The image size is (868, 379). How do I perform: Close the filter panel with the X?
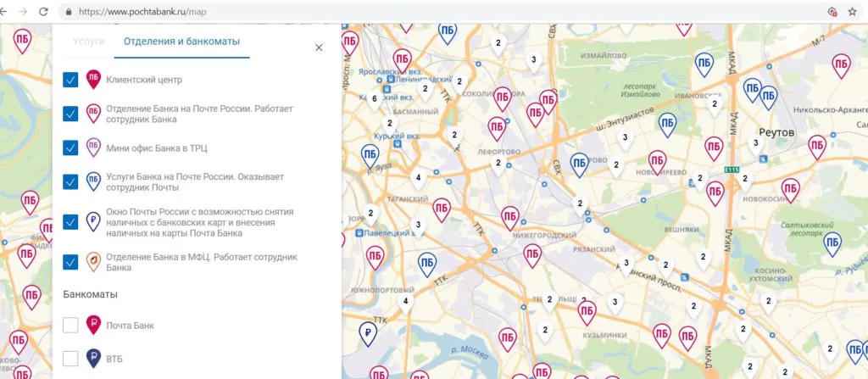pos(319,47)
